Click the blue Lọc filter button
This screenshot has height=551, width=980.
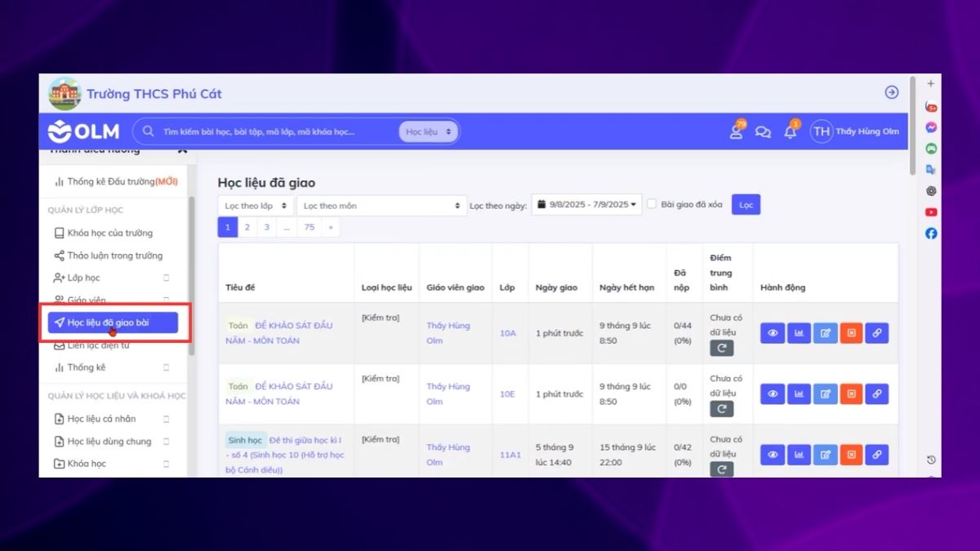[x=746, y=204]
